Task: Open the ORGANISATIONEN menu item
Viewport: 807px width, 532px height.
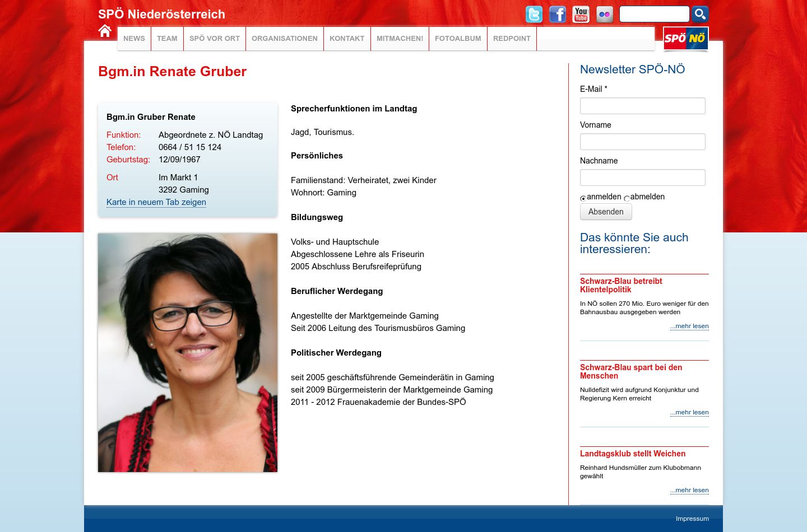Action: 285,39
